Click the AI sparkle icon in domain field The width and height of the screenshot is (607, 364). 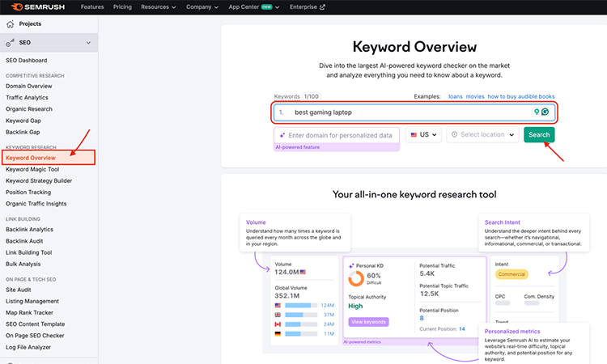[282, 135]
